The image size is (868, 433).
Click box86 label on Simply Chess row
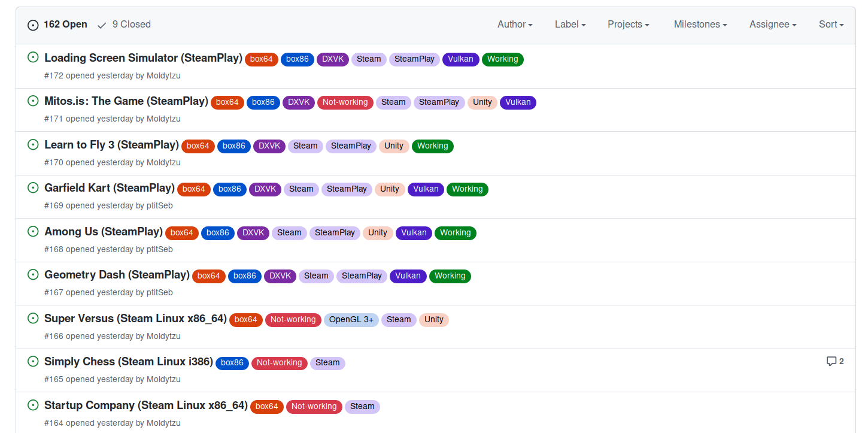click(232, 363)
